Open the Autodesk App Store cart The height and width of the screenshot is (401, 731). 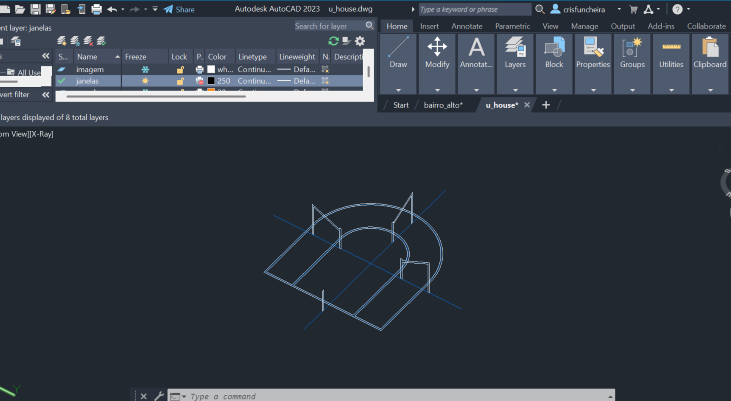[634, 9]
